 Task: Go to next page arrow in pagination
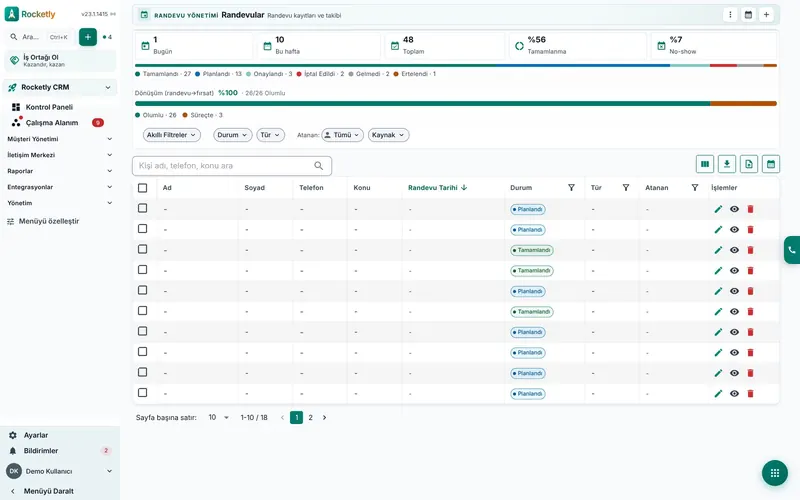pos(324,417)
